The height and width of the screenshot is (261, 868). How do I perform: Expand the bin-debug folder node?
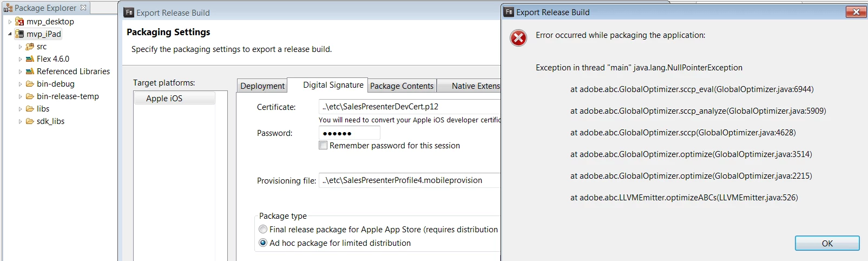[21, 84]
